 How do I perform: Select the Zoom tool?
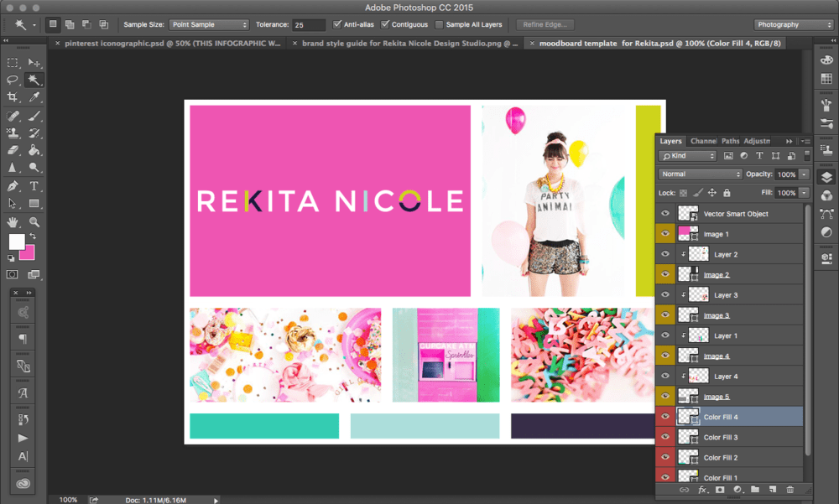(34, 221)
